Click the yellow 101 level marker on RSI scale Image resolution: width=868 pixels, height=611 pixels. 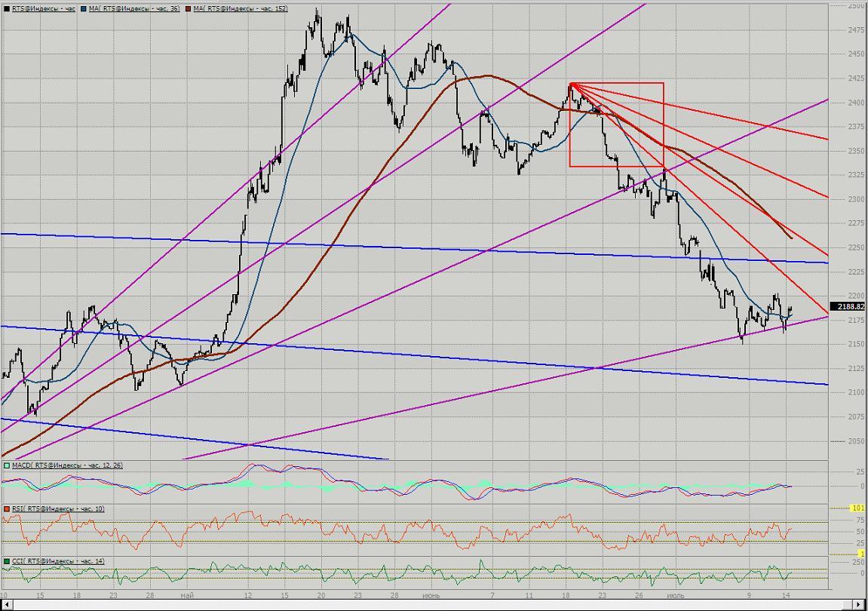tap(857, 508)
